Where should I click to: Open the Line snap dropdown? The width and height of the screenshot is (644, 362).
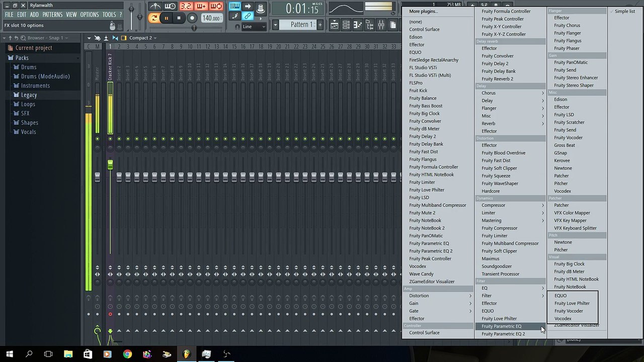254,27
